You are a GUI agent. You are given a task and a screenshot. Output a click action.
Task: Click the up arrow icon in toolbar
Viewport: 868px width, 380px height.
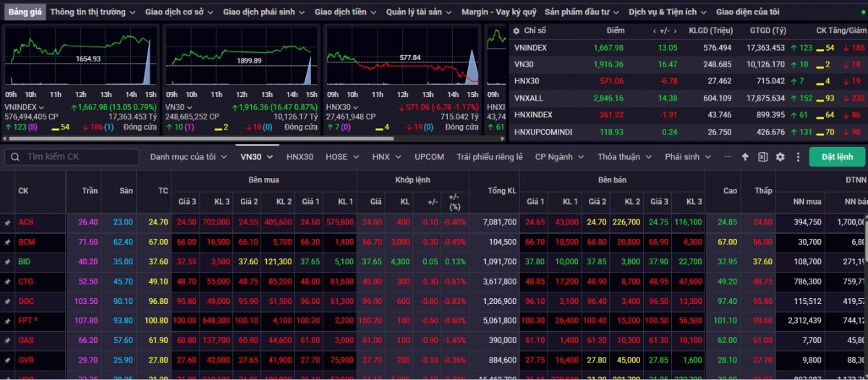pyautogui.click(x=745, y=157)
